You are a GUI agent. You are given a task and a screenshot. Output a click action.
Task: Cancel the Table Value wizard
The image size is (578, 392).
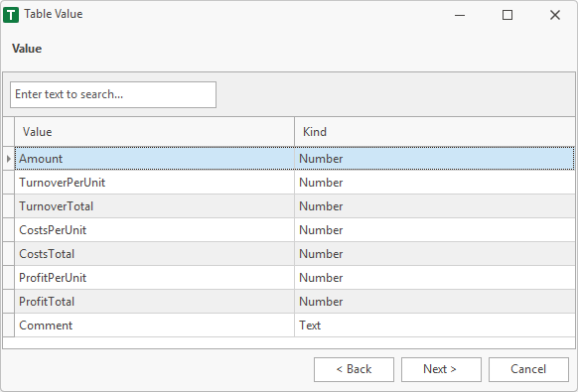click(528, 369)
